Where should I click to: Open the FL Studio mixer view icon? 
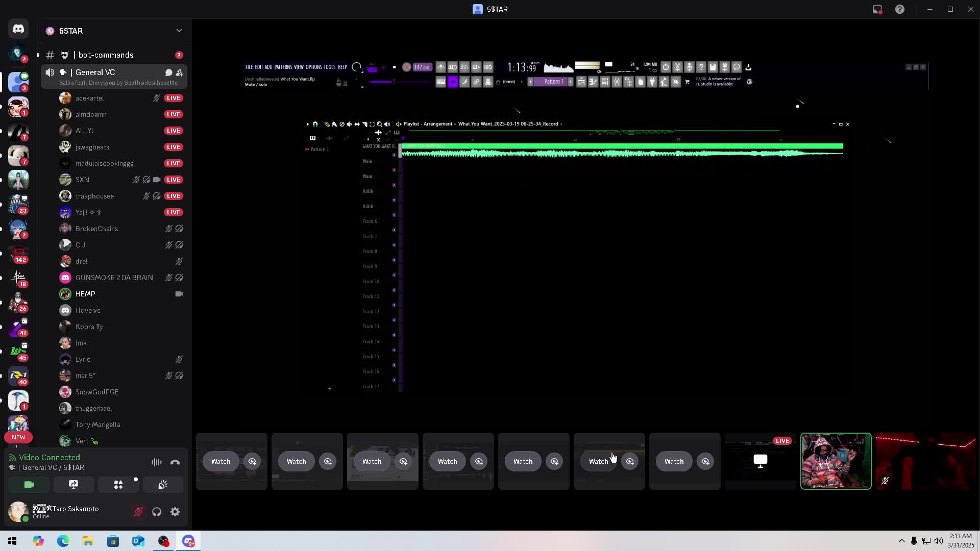(617, 82)
